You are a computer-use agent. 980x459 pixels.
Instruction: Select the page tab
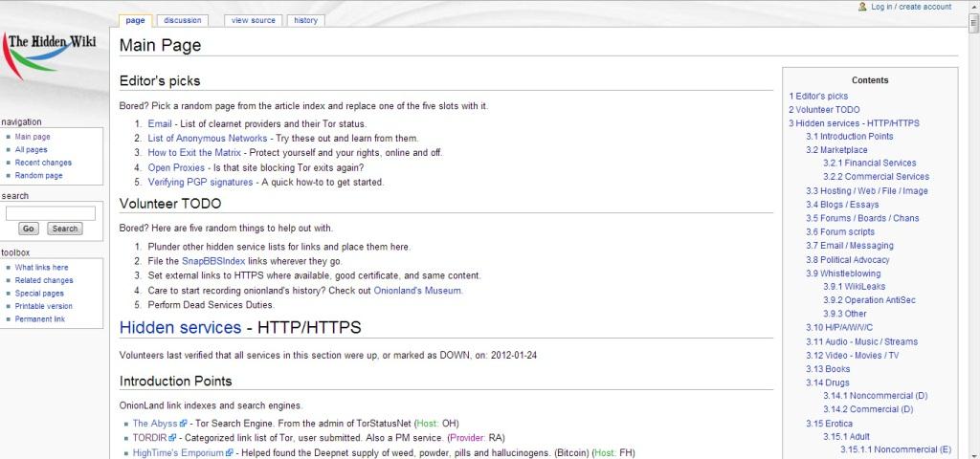(135, 20)
